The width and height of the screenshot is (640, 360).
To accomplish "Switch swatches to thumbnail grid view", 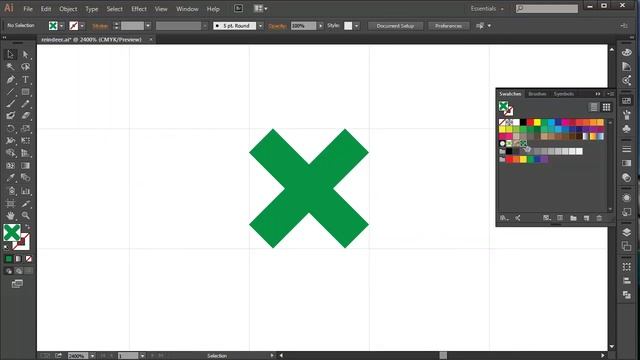I will (607, 107).
